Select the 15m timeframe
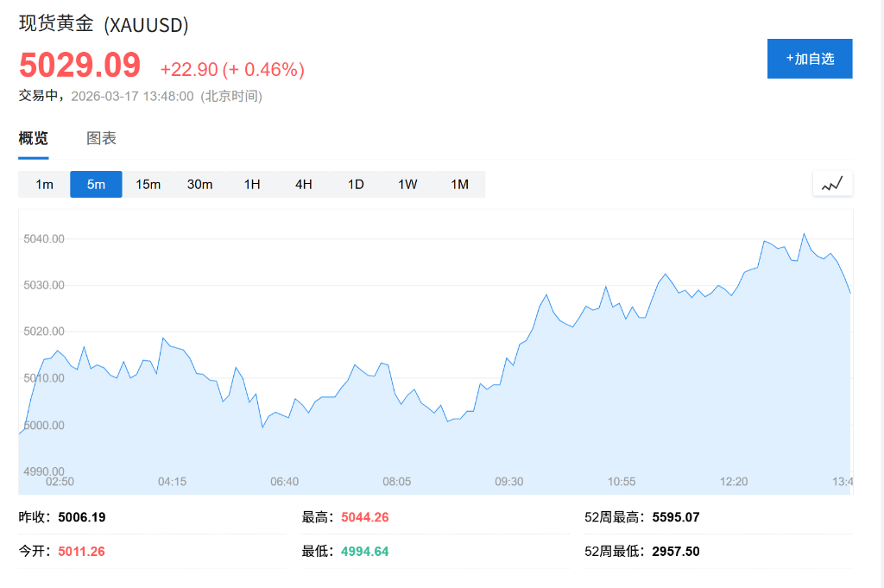884x588 pixels. [x=148, y=184]
